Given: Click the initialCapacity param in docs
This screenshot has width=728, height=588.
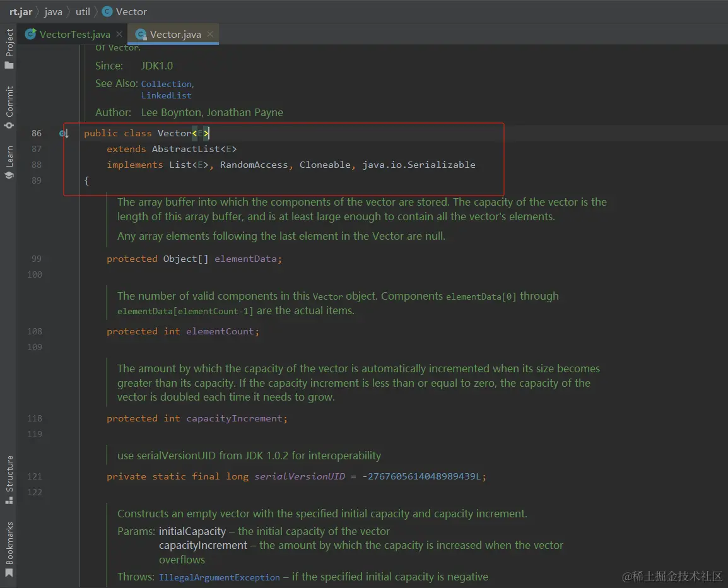Looking at the screenshot, I should point(192,531).
